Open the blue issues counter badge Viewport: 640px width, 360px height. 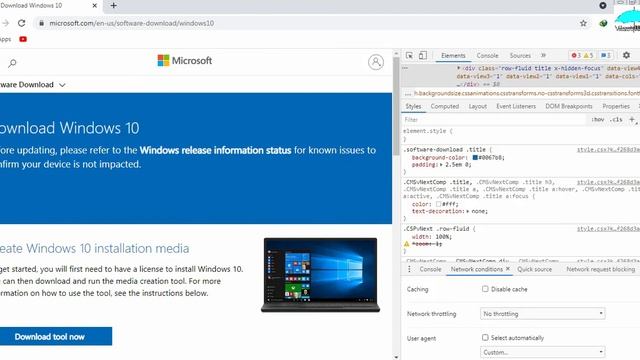click(x=606, y=56)
